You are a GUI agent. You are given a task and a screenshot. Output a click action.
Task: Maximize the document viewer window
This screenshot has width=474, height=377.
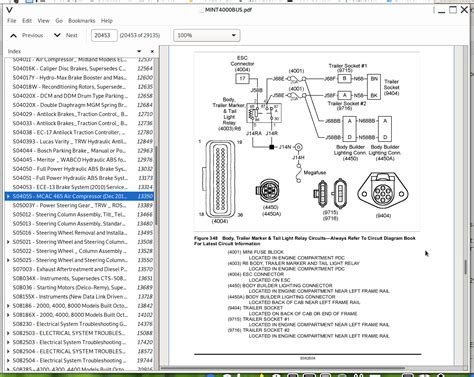(x=453, y=10)
